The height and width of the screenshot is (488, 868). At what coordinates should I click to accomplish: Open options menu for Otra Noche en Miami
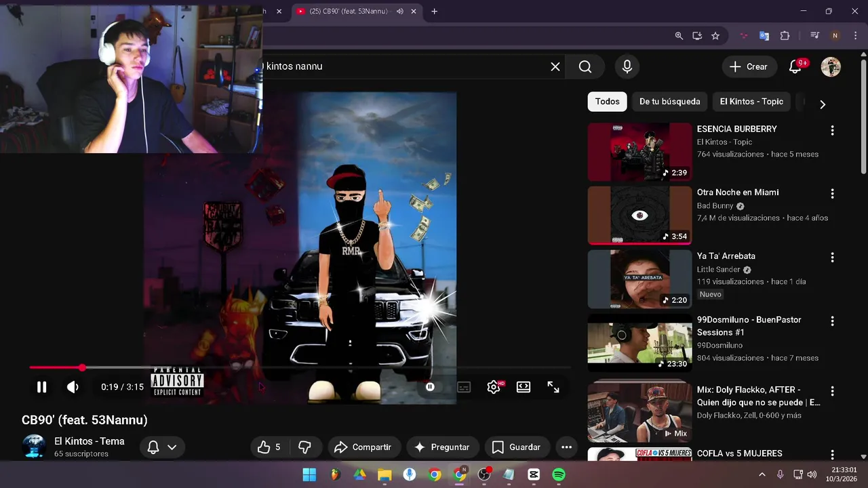[832, 194]
